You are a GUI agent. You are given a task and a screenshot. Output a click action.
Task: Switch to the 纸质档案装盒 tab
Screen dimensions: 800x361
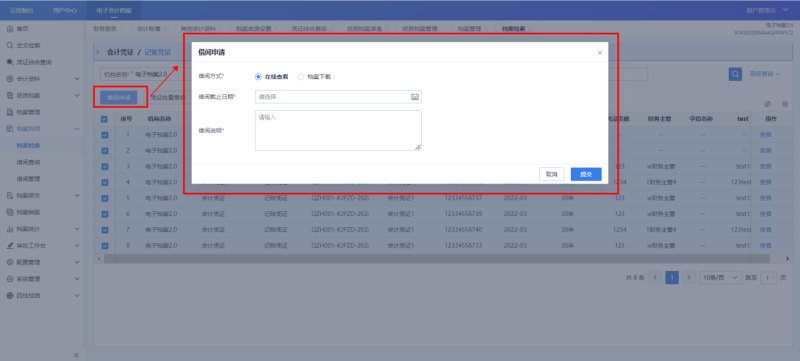tap(364, 29)
